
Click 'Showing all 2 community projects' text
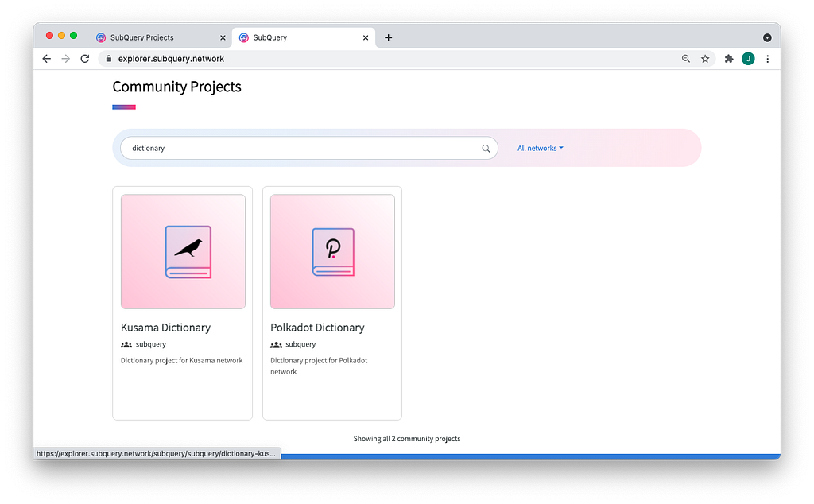[407, 439]
